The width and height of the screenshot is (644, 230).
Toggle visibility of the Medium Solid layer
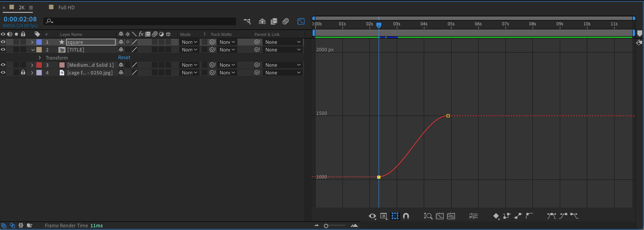click(3, 65)
